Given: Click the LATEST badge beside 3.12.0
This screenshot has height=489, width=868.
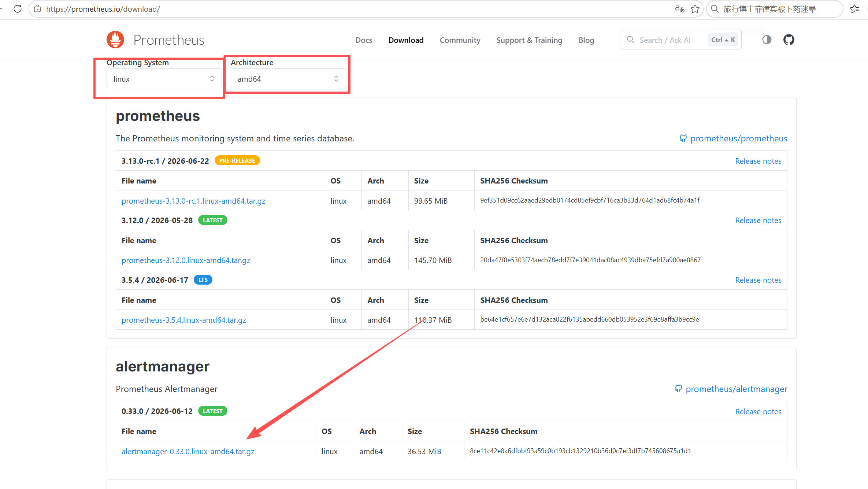Looking at the screenshot, I should tap(212, 220).
